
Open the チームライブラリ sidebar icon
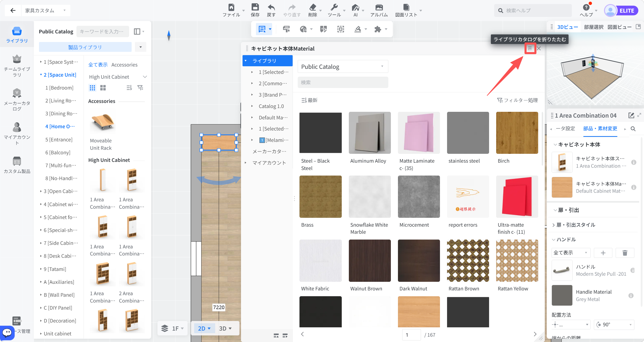(x=17, y=59)
